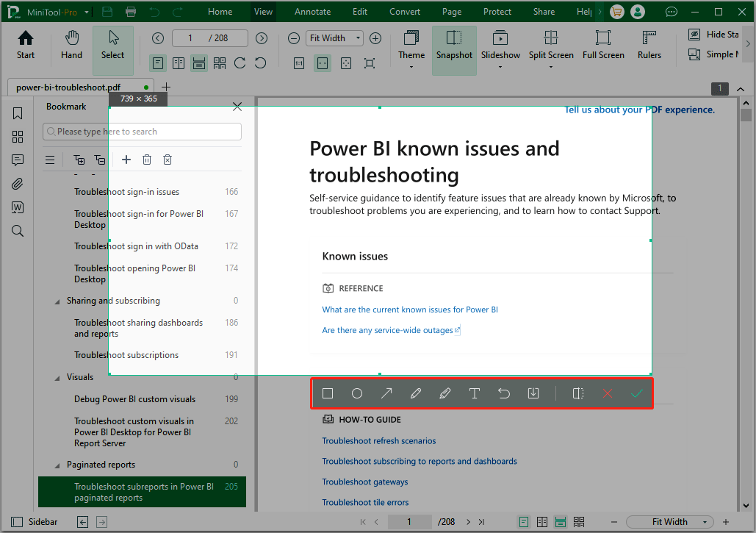Open Troubleshoot gateways link
The width and height of the screenshot is (756, 533).
(x=365, y=482)
